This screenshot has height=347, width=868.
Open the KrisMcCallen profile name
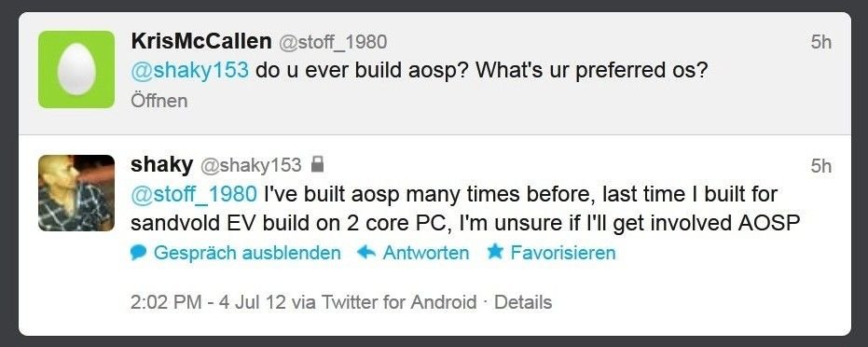(201, 41)
